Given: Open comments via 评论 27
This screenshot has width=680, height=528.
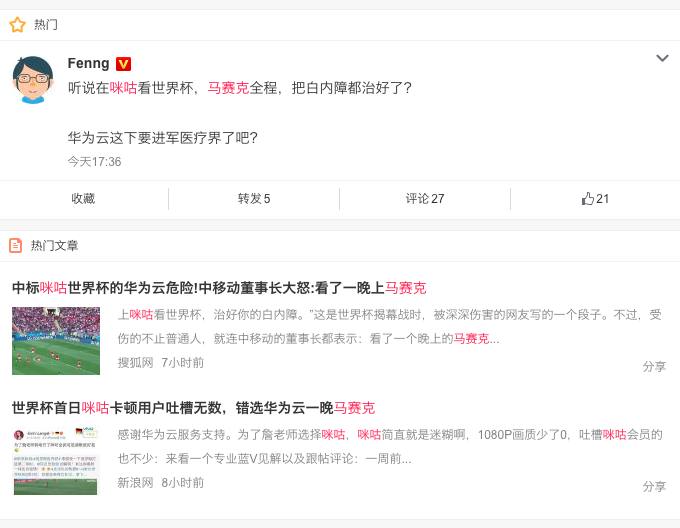Looking at the screenshot, I should [x=425, y=199].
